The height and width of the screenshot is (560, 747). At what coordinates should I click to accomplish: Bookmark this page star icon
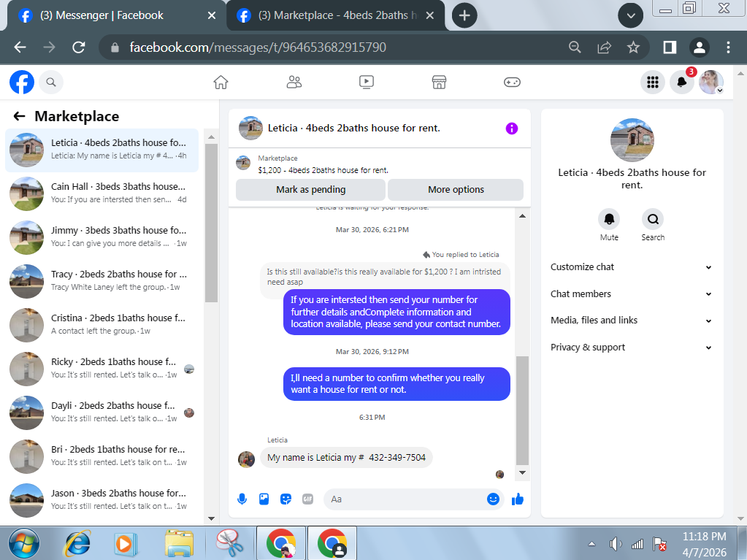(633, 47)
